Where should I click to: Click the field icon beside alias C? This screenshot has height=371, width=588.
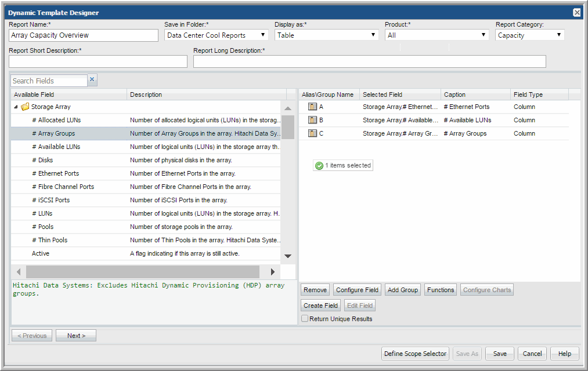click(x=312, y=133)
